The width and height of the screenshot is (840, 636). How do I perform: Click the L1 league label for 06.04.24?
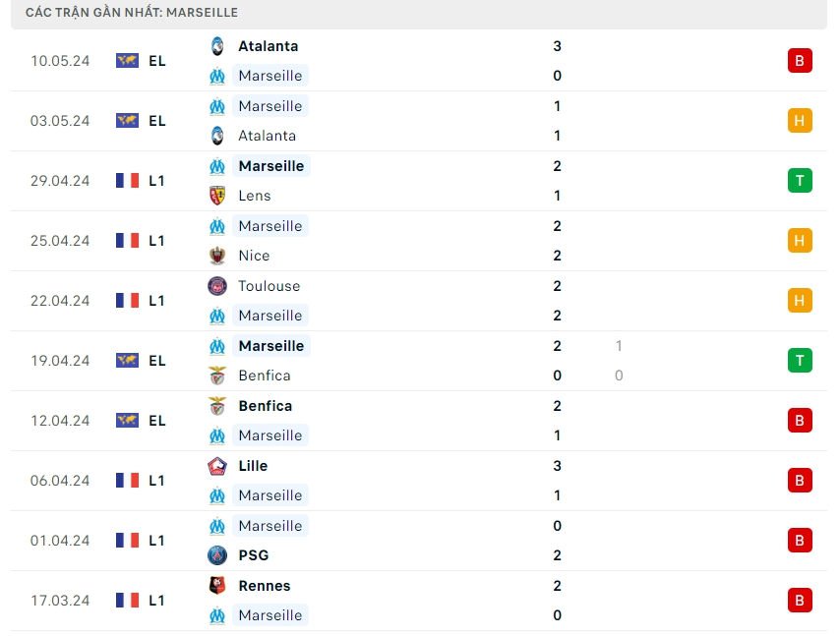(156, 481)
